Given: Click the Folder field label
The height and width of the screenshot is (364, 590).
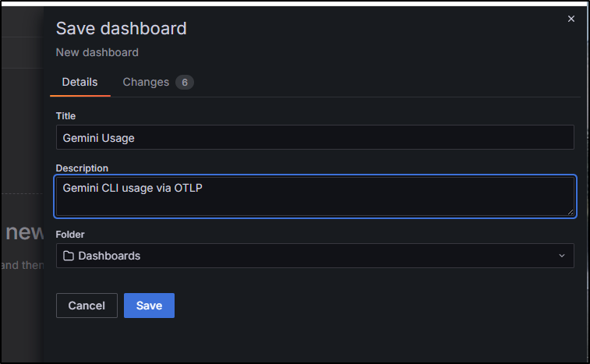Looking at the screenshot, I should point(70,234).
